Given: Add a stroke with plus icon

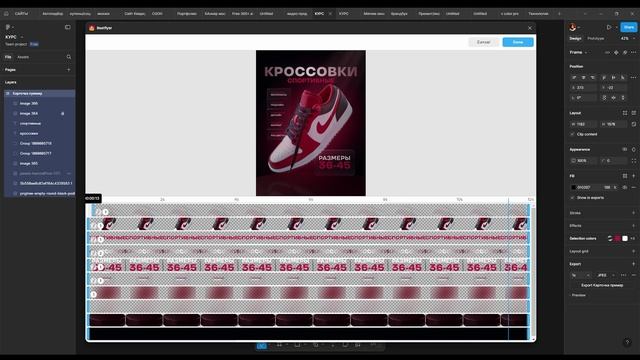Looking at the screenshot, I should click(x=633, y=213).
